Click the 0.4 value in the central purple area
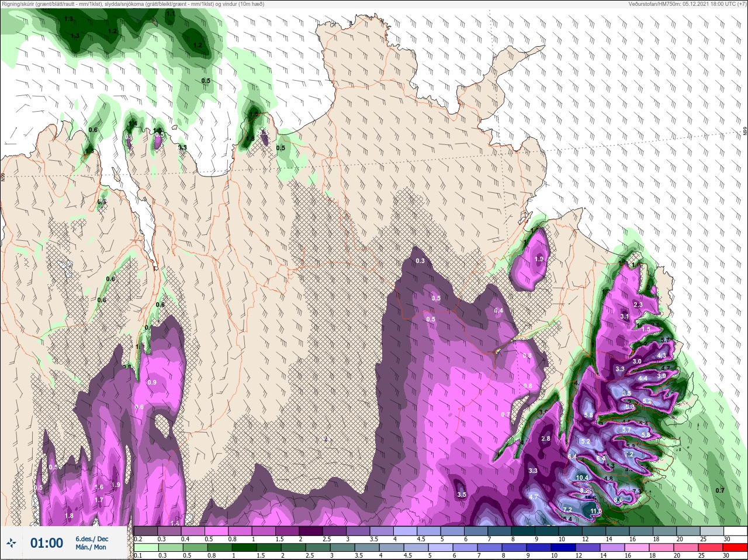 (498, 310)
